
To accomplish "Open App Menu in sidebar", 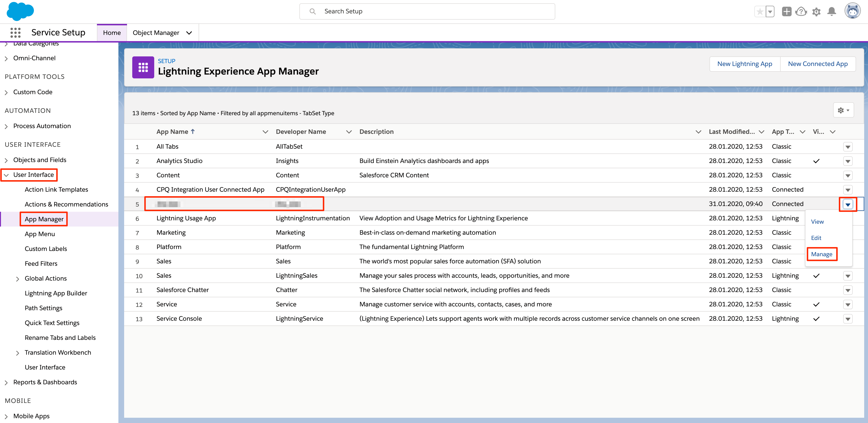I will tap(40, 234).
